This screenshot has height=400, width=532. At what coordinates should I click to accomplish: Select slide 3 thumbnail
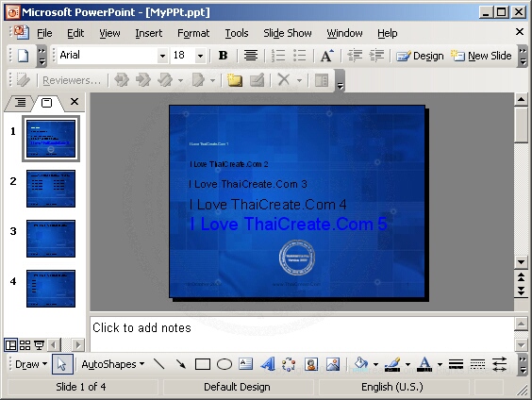coord(51,239)
